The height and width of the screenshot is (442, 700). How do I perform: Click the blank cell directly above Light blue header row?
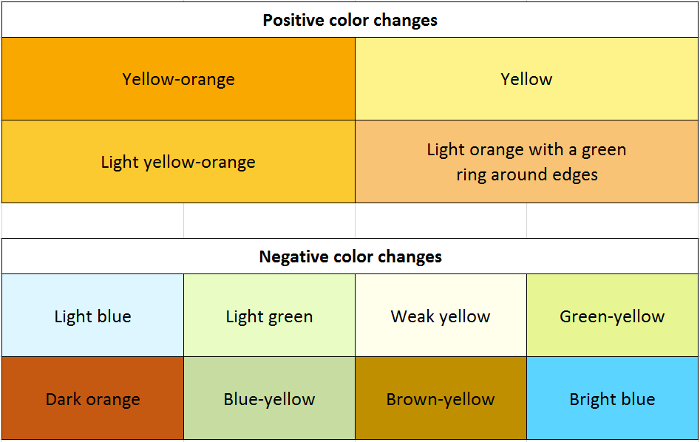click(92, 221)
